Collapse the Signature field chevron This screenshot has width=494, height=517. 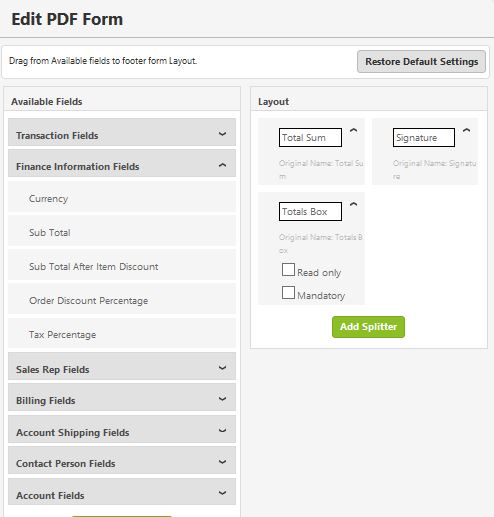pos(467,130)
